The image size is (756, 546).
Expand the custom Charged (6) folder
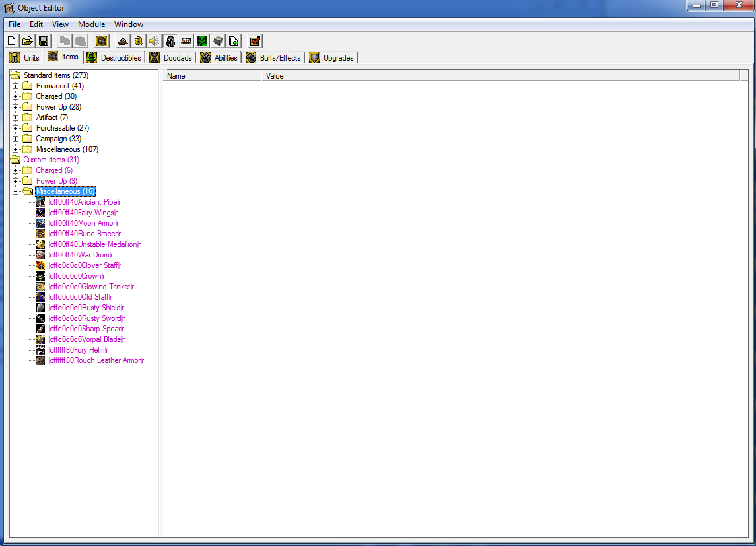[x=15, y=170]
